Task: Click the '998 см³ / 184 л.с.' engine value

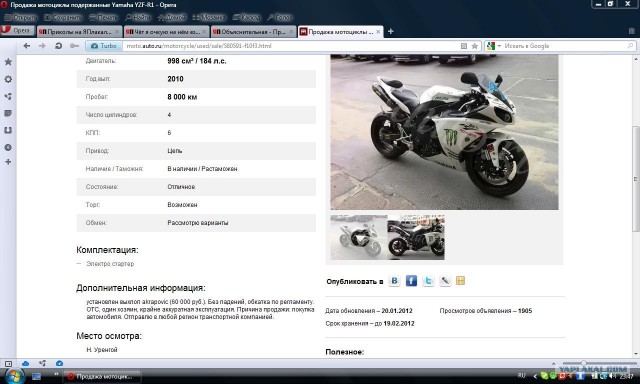Action: (x=197, y=61)
